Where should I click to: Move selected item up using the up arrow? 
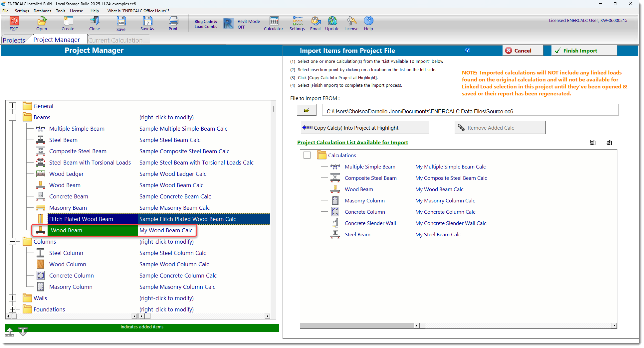(9, 331)
